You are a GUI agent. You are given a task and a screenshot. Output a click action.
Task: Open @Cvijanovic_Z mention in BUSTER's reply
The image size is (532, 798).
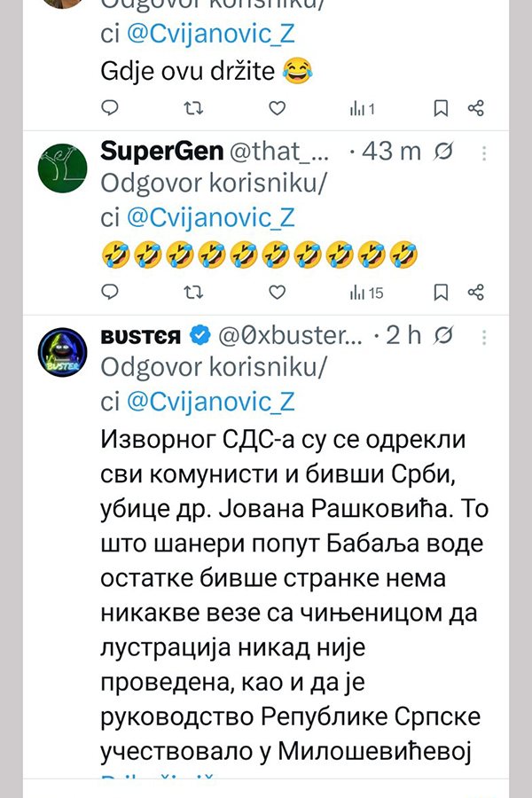point(210,401)
